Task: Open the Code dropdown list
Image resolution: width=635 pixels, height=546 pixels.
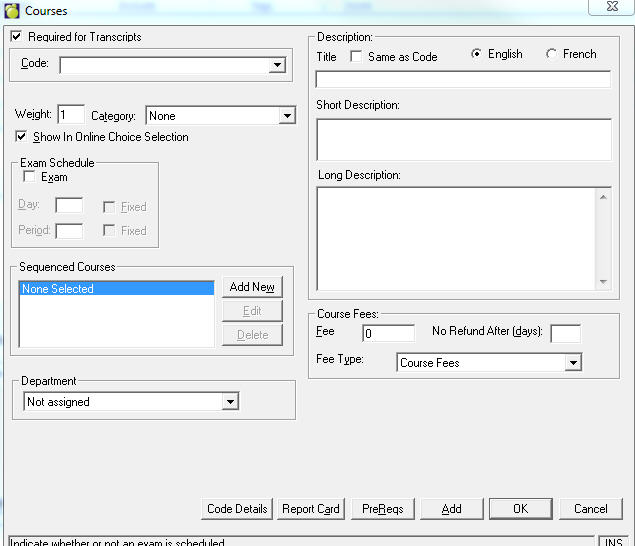Action: point(277,66)
